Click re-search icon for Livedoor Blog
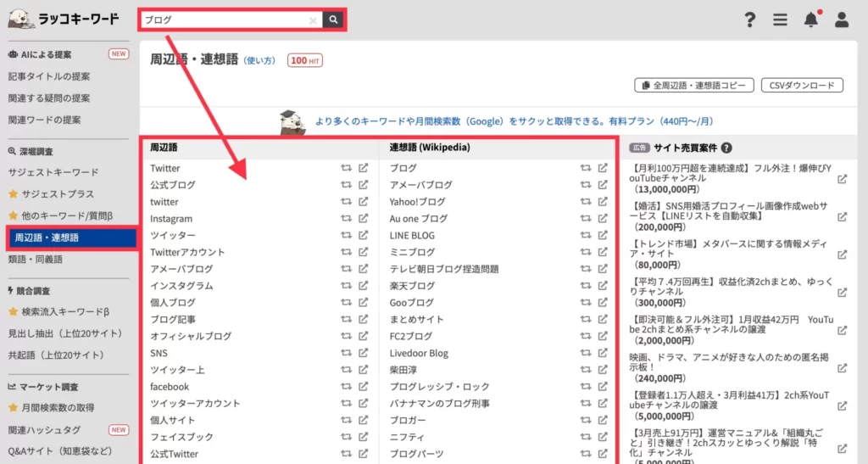Screen dimensions: 868x464 click(x=586, y=353)
